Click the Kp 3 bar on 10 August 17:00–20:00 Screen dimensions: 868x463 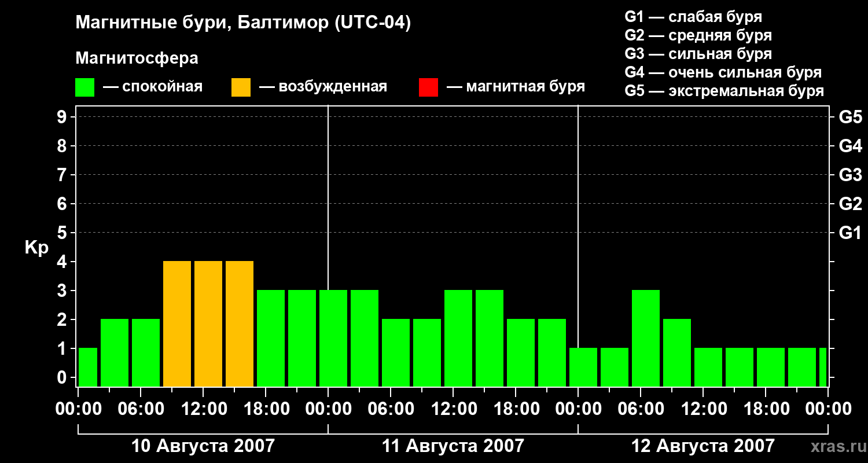(271, 339)
